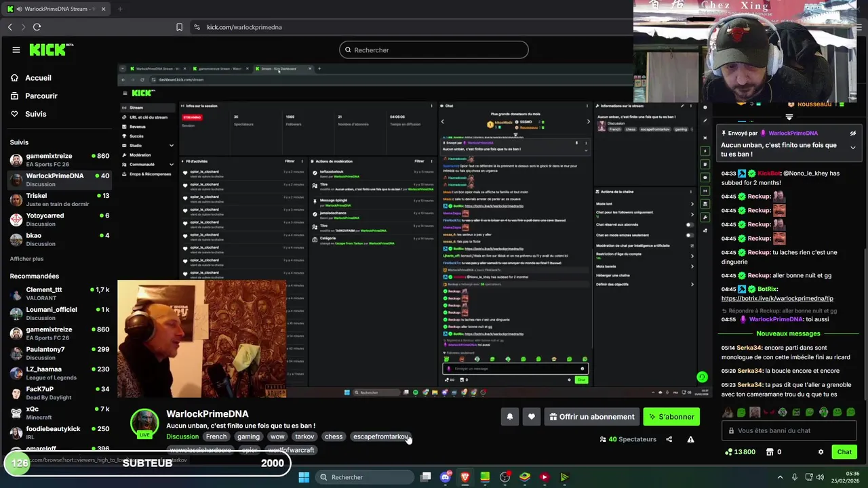Collapse the pinned message chevron
The image size is (868, 488).
852,148
